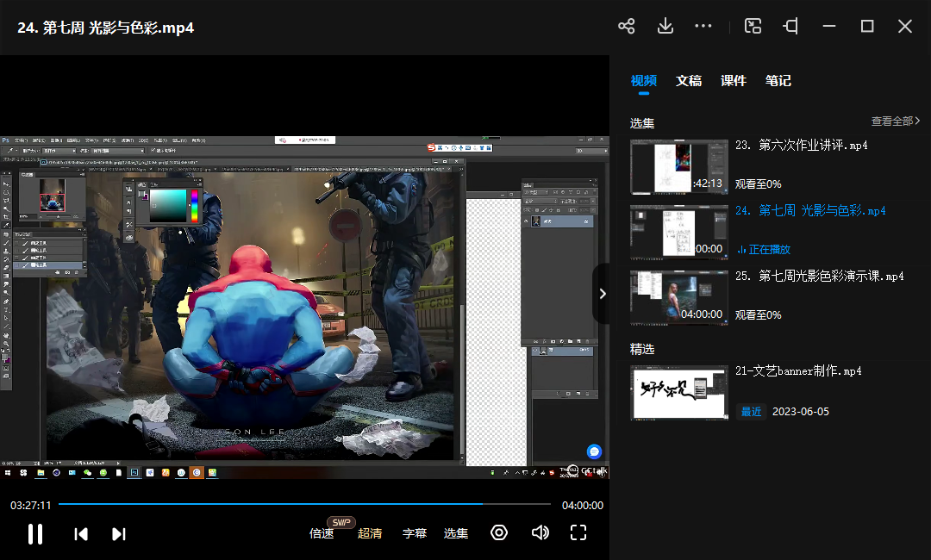Click the download icon

pos(665,26)
